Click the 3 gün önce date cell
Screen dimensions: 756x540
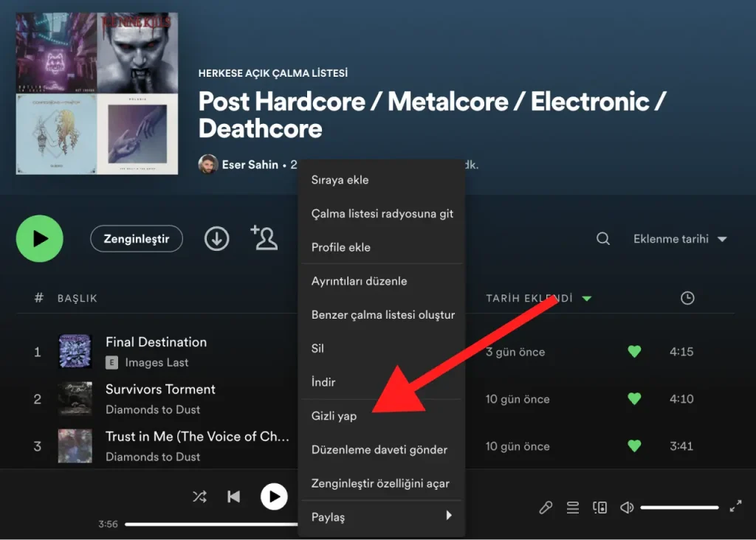click(x=515, y=352)
